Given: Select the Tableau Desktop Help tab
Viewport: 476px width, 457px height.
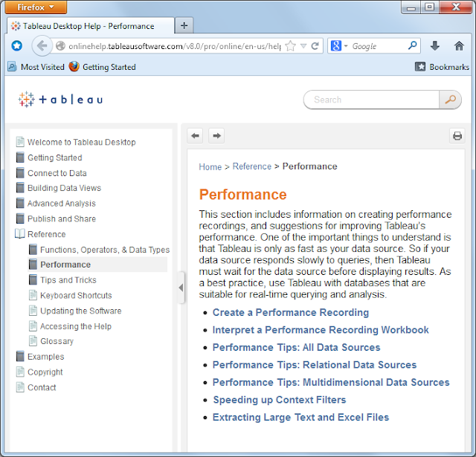Looking at the screenshot, I should (91, 26).
